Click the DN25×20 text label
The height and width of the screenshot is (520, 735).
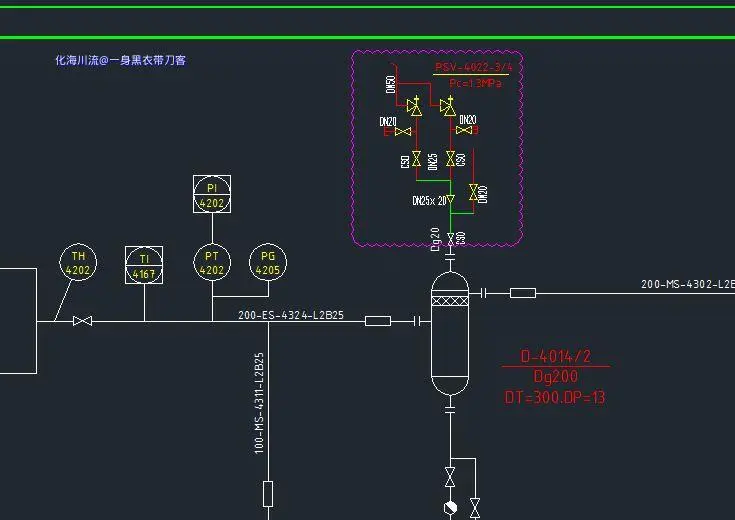[x=429, y=201]
